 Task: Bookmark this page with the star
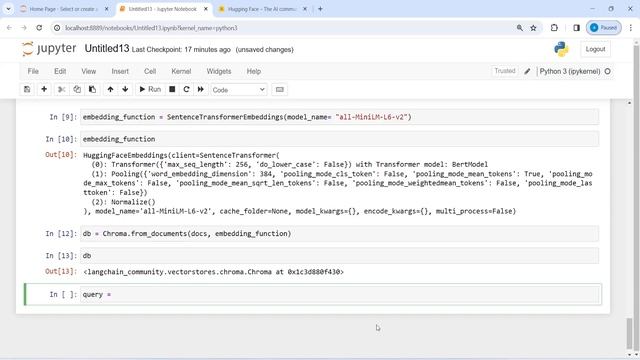[533, 28]
